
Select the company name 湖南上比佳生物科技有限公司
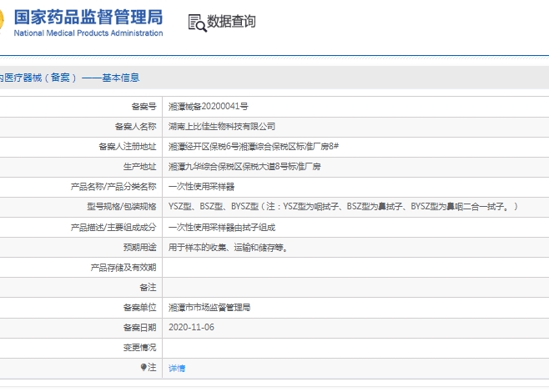(222, 126)
